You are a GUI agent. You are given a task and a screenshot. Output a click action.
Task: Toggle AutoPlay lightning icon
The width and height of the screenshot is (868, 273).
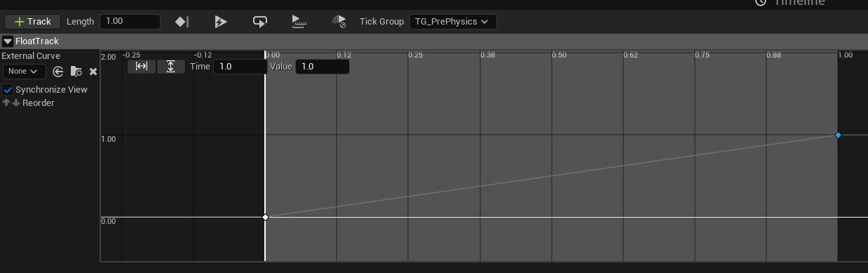coord(221,22)
